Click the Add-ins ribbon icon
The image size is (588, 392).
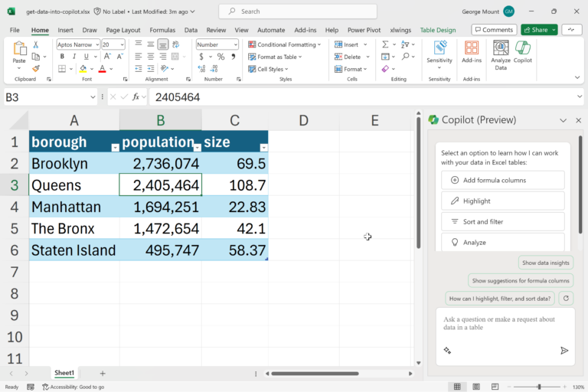click(471, 51)
